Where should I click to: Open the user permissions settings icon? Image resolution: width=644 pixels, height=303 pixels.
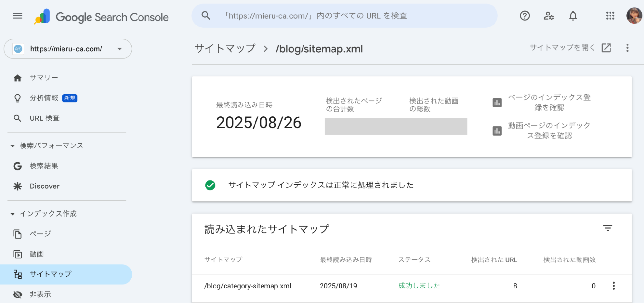pos(549,16)
